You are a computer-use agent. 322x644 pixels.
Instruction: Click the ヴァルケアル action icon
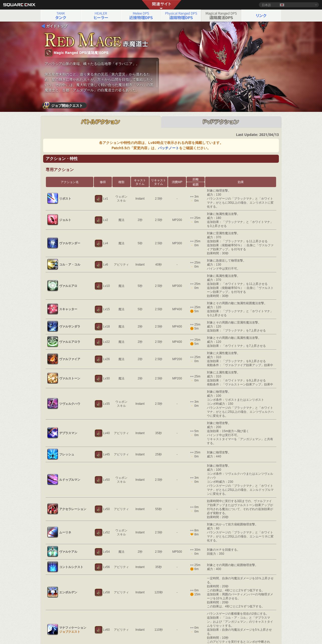pos(53,551)
